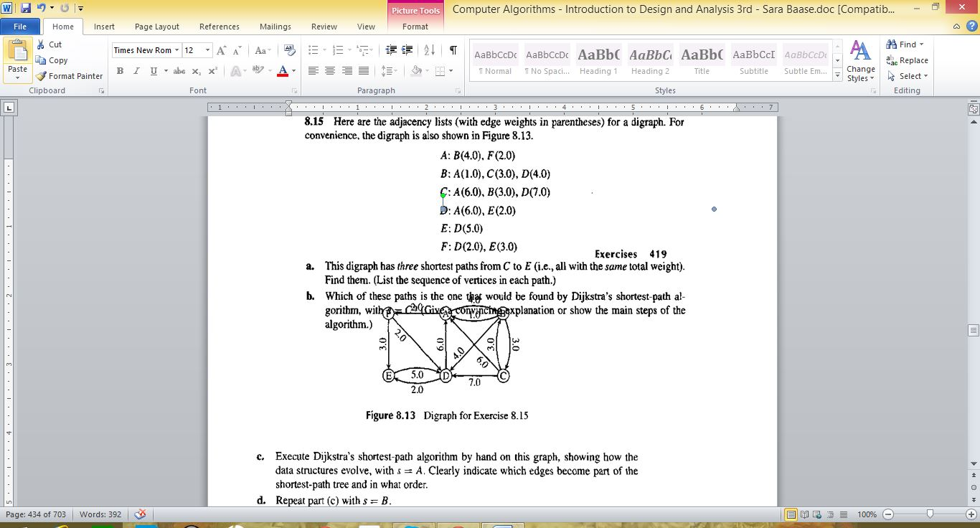
Task: Clear formatting with the eraser icon
Action: tap(290, 50)
